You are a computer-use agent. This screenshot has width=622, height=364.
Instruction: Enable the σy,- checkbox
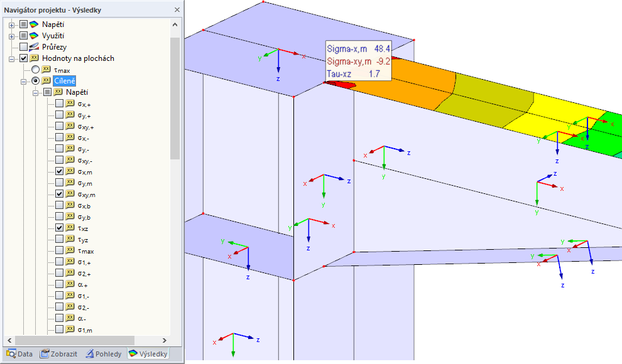coord(59,149)
